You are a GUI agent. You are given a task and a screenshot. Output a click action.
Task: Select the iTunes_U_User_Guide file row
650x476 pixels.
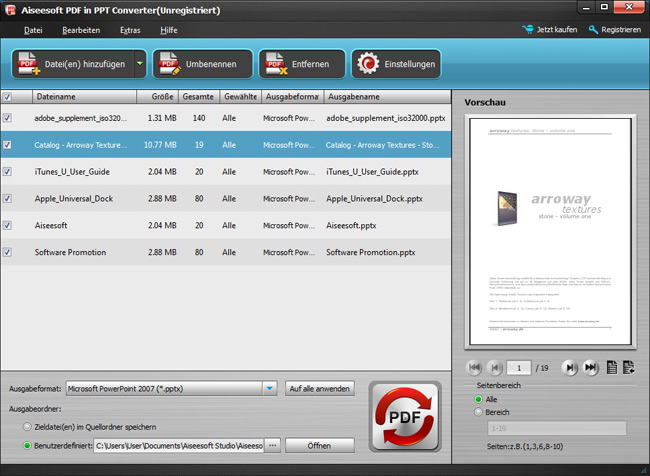click(x=226, y=171)
